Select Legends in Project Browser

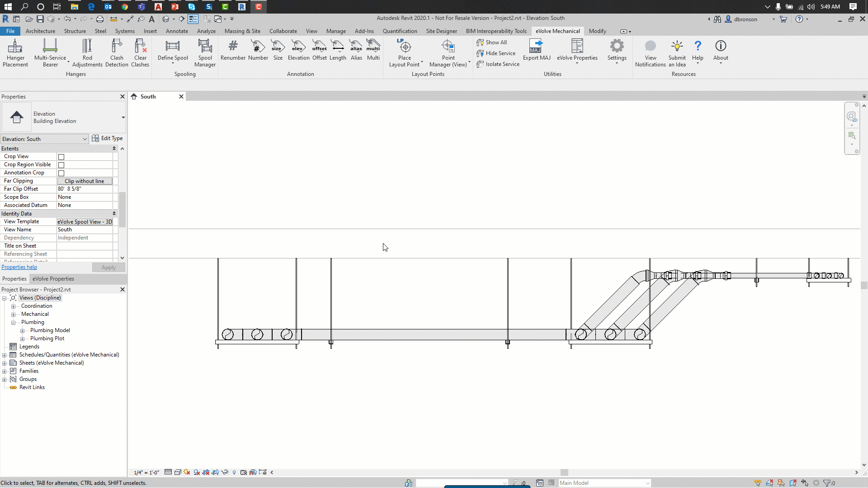point(29,347)
